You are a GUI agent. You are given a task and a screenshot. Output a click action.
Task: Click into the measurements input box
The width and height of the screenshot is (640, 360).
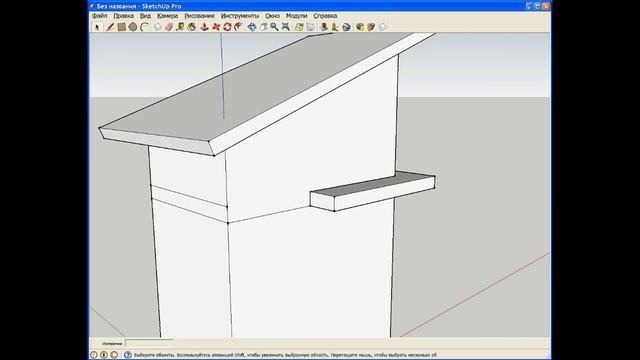coord(149,343)
